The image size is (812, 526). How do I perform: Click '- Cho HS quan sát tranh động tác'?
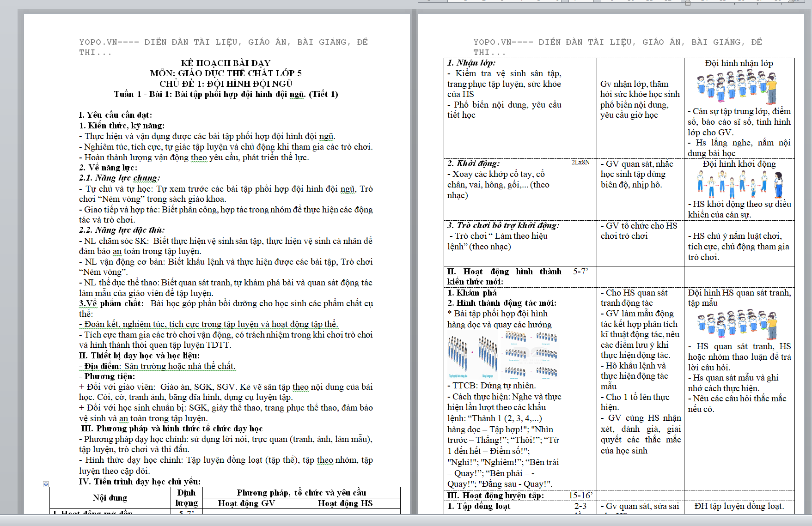[x=634, y=298]
